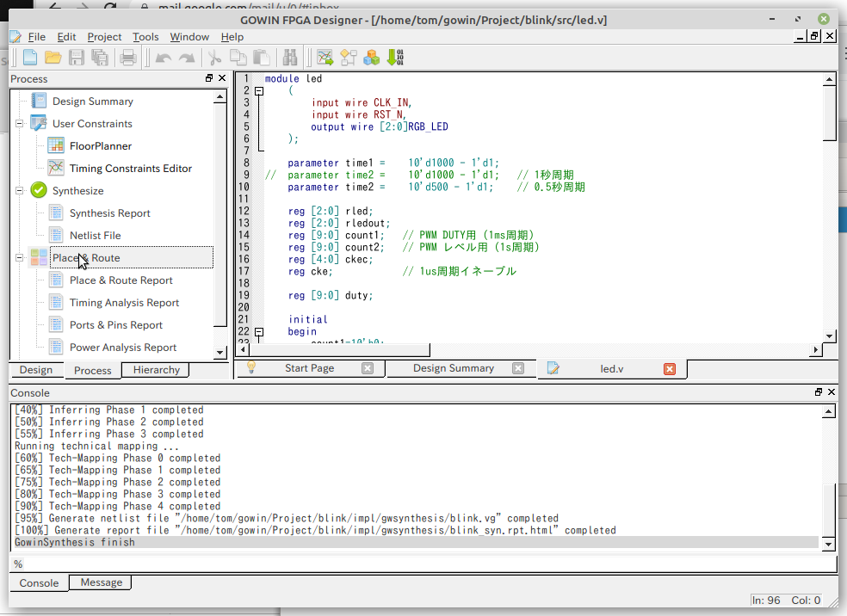Click the Undo arrow icon
The height and width of the screenshot is (616, 847).
pos(164,58)
